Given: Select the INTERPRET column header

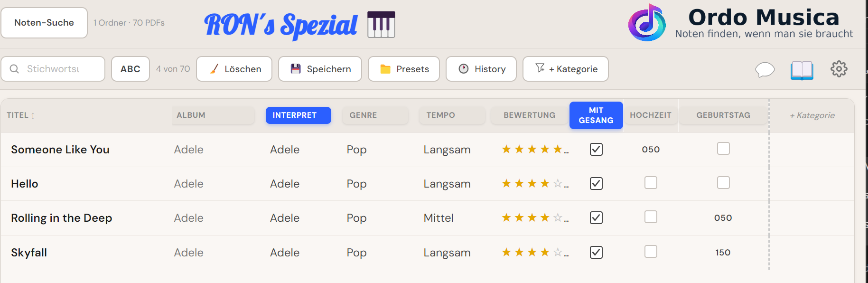Looking at the screenshot, I should coord(299,115).
